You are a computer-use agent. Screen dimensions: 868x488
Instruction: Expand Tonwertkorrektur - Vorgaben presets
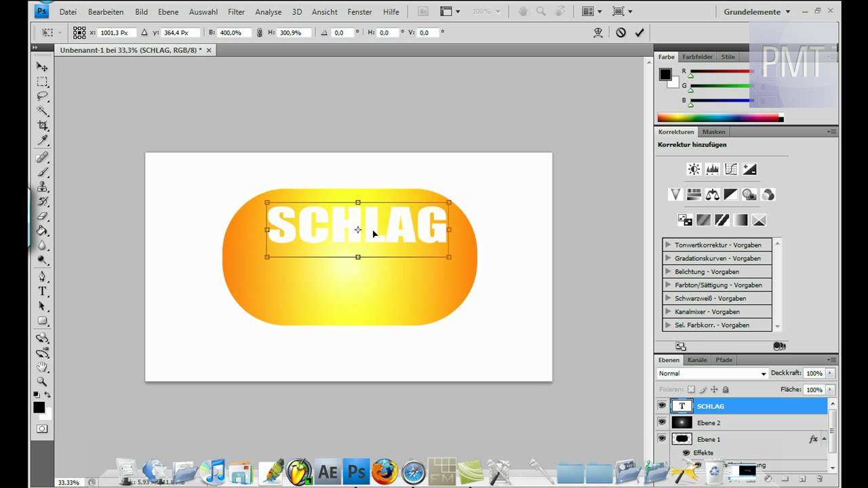pyautogui.click(x=668, y=245)
